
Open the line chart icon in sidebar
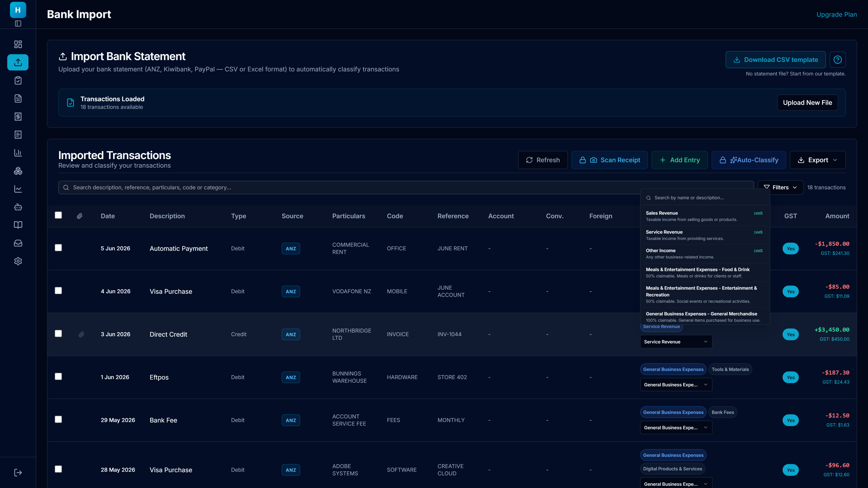point(18,189)
